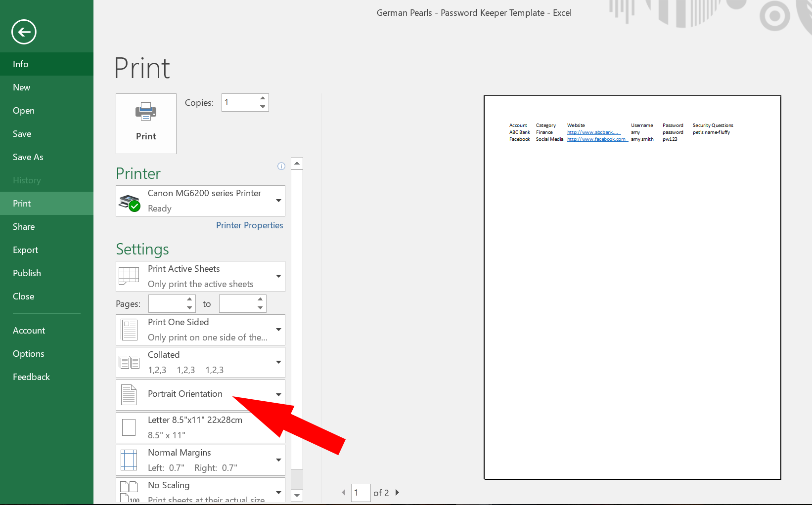Click the next page preview arrow

click(398, 493)
